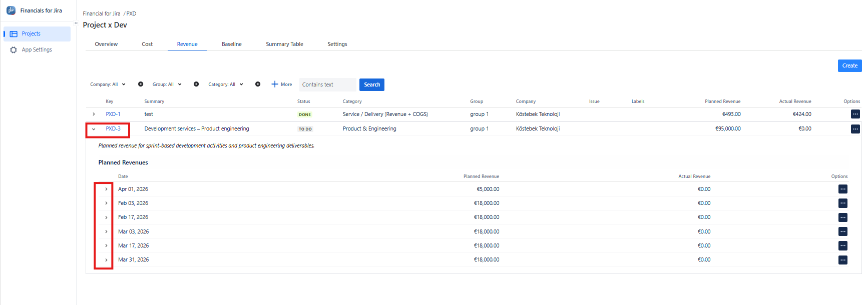Expand the Mar 17, 2026 planned revenue

(106, 245)
